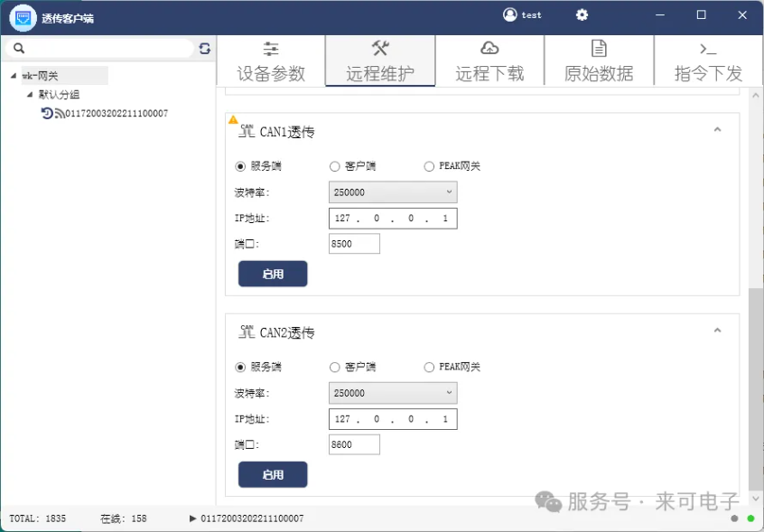Image resolution: width=764 pixels, height=532 pixels.
Task: Click 启用 button under CAN2透传
Action: (x=273, y=474)
